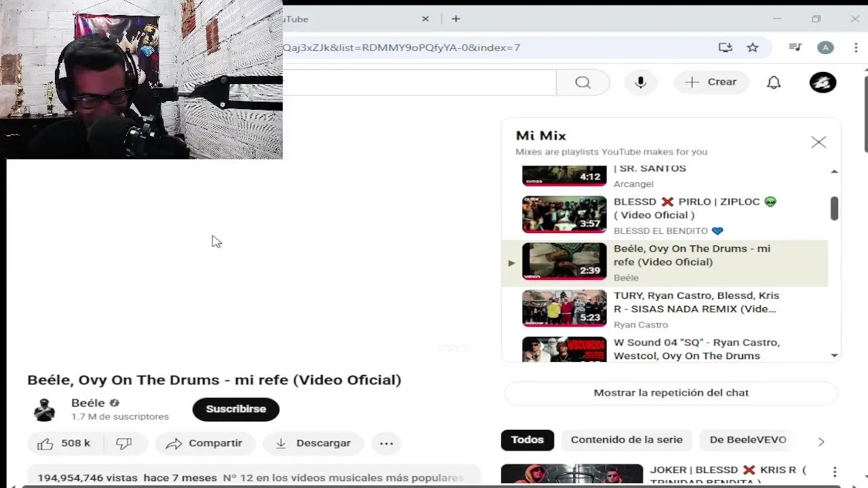The width and height of the screenshot is (868, 488).
Task: Open options for the JOKER video
Action: click(835, 472)
